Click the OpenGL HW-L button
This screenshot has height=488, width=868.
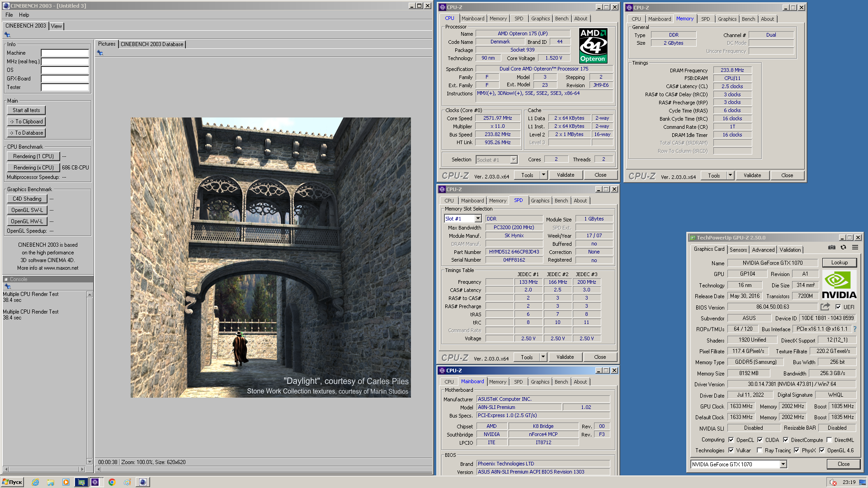(27, 221)
